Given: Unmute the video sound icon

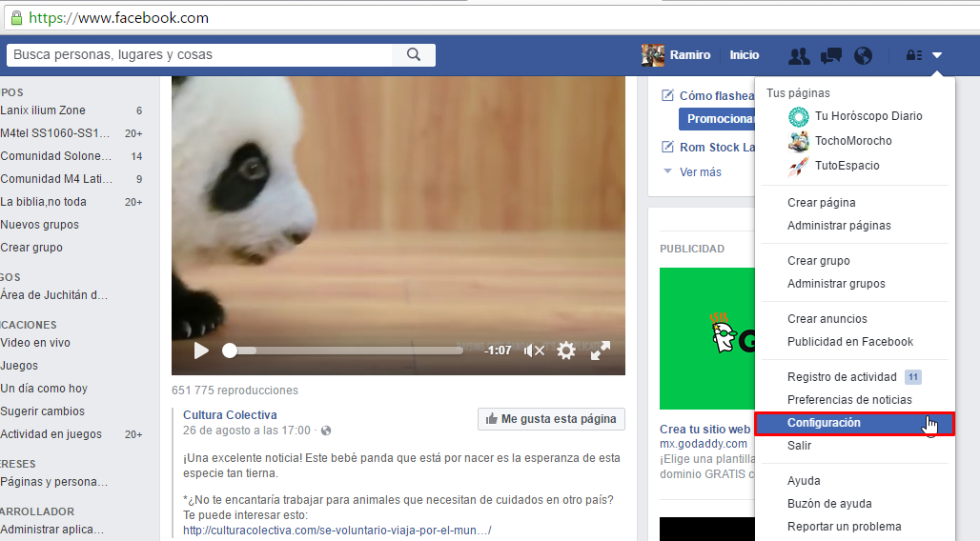Looking at the screenshot, I should 534,351.
